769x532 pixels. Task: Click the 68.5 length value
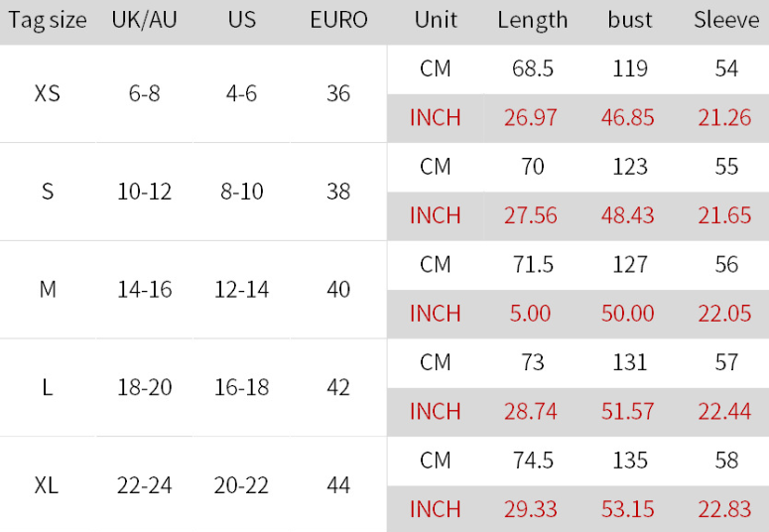(x=533, y=68)
